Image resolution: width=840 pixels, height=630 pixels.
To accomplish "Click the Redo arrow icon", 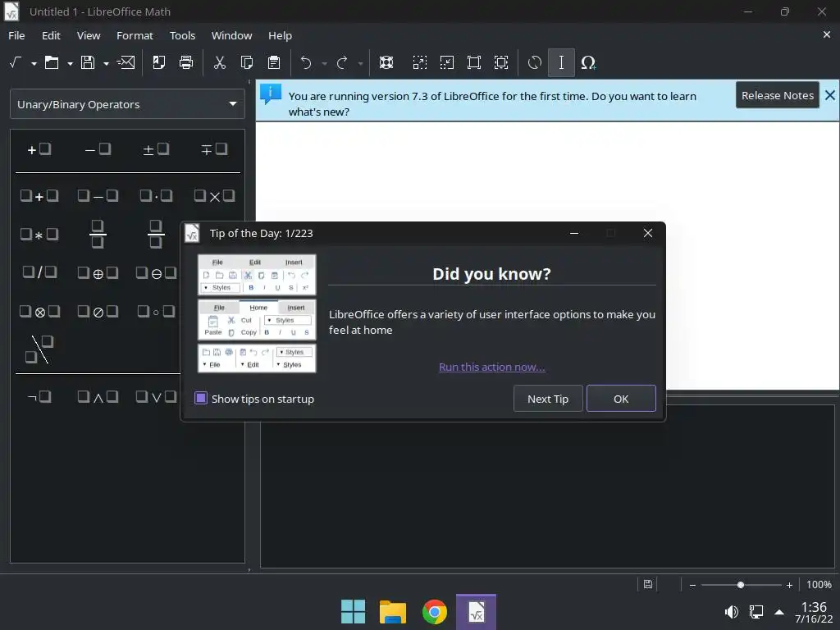I will [342, 62].
